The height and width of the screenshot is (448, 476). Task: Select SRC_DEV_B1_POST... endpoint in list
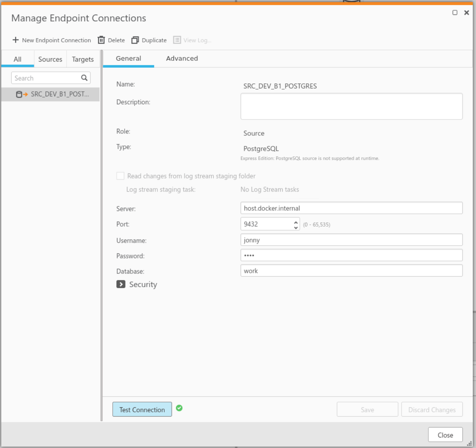click(x=51, y=94)
